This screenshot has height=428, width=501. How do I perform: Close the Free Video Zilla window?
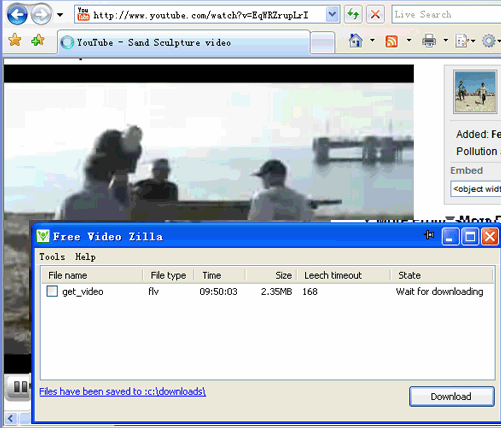click(490, 236)
